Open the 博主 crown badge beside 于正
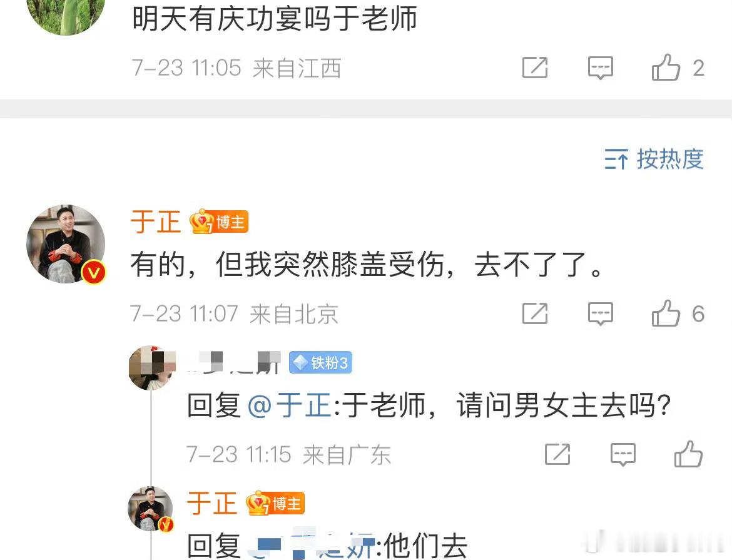732x560 pixels. click(x=219, y=221)
